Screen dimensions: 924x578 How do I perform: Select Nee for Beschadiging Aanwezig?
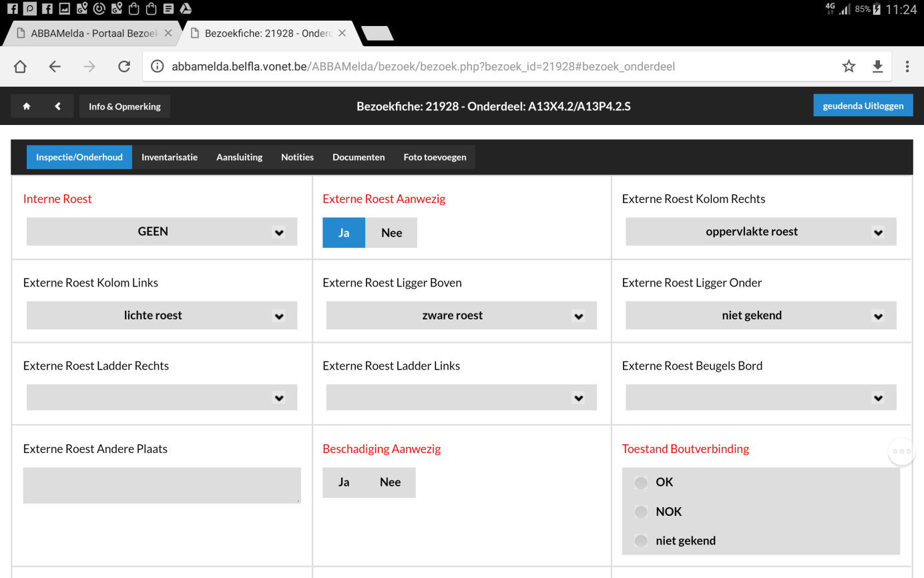click(x=391, y=482)
